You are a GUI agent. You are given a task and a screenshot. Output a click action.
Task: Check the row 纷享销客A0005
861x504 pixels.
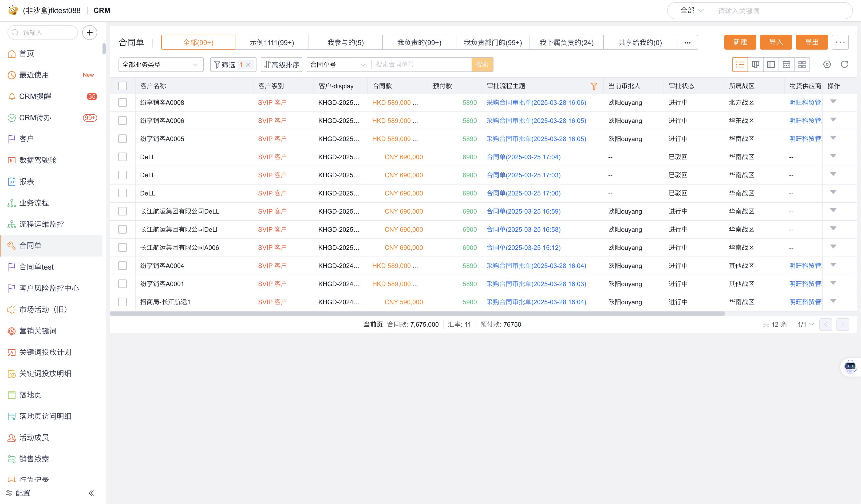[122, 139]
